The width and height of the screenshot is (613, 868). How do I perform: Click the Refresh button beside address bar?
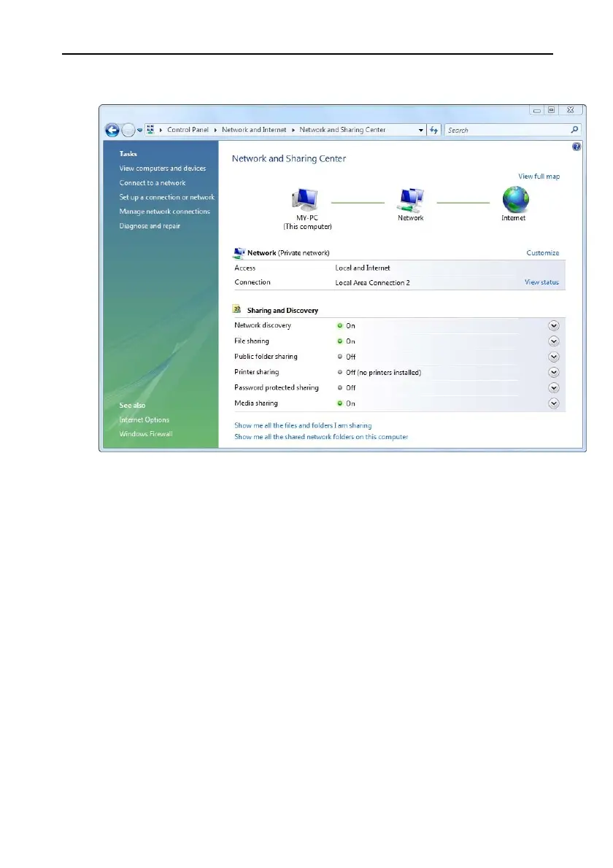[433, 130]
